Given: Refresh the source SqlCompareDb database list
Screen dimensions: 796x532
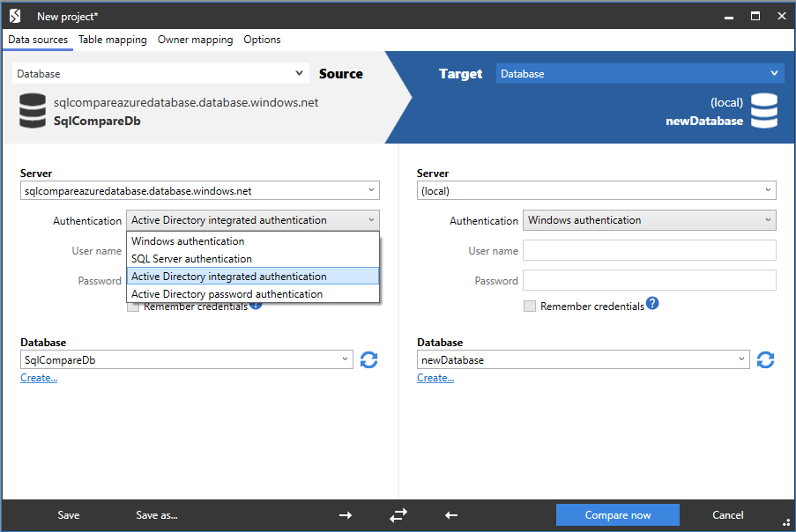Looking at the screenshot, I should pyautogui.click(x=368, y=360).
